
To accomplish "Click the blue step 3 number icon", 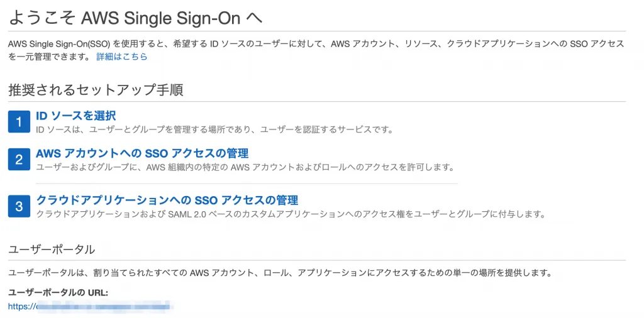I will (x=19, y=206).
